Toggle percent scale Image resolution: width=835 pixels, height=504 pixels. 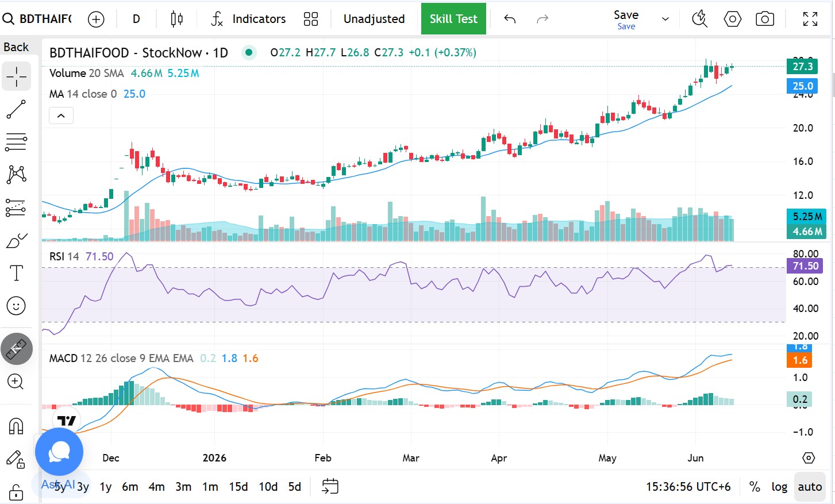pos(755,487)
